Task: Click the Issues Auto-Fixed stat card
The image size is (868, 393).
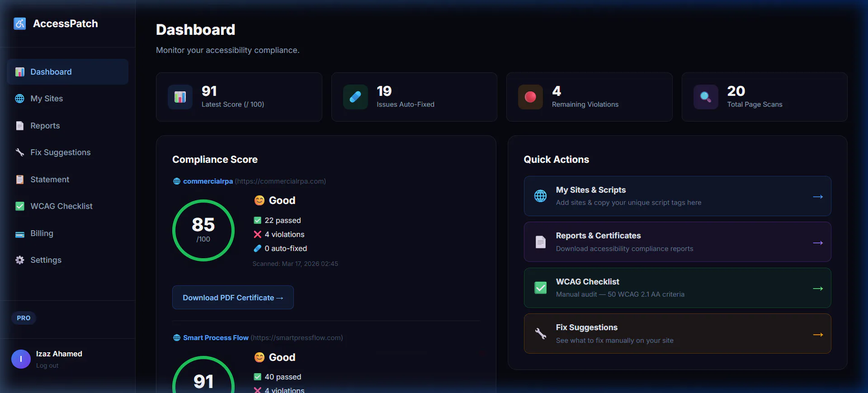Action: click(x=414, y=97)
